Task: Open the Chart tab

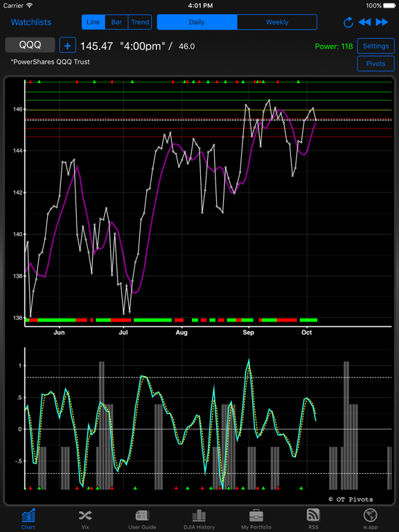Action: pyautogui.click(x=28, y=519)
